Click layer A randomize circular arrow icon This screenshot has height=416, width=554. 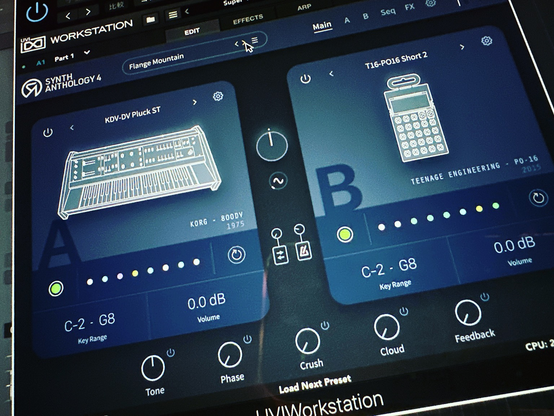(x=236, y=254)
